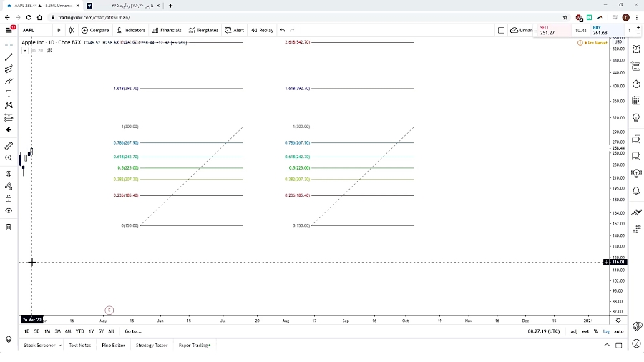Change the D time interval
Viewport: 644px width, 362px height.
(x=59, y=30)
